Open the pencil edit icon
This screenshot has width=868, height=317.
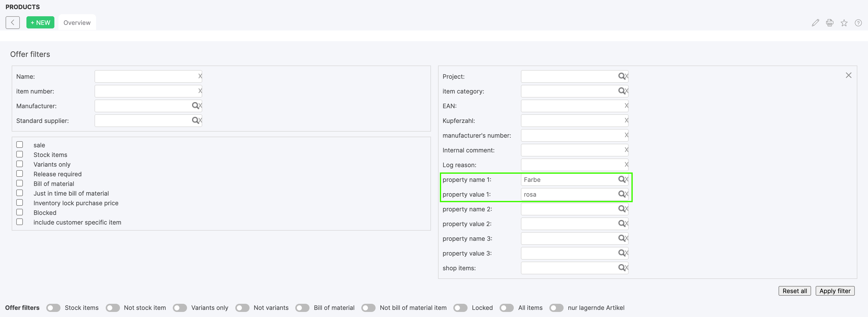tap(815, 23)
